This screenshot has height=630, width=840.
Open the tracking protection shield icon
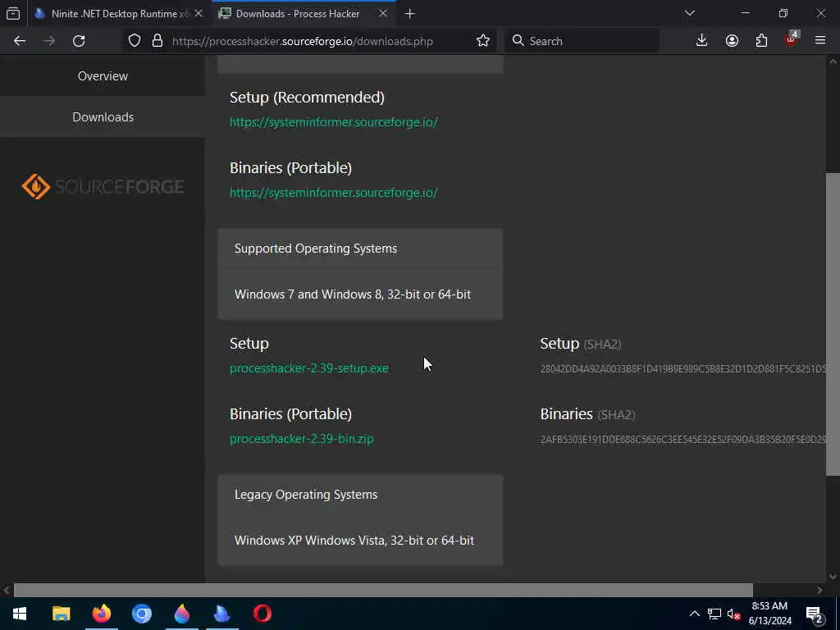tap(135, 41)
